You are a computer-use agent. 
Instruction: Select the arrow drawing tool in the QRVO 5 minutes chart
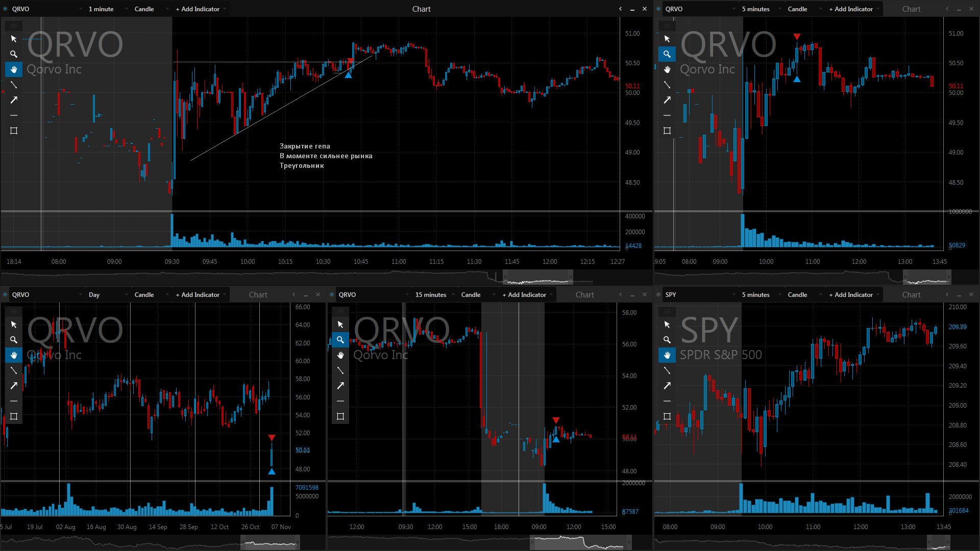click(667, 100)
